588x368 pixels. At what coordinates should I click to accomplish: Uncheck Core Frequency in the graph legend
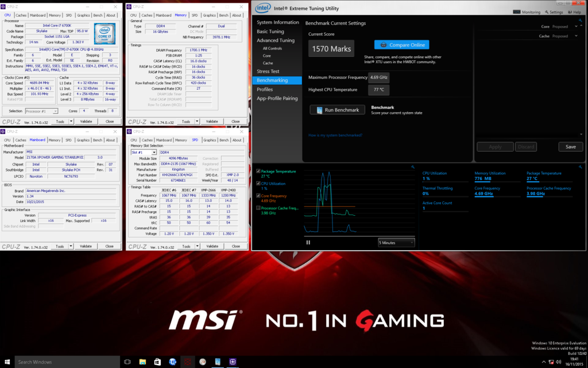coord(258,195)
